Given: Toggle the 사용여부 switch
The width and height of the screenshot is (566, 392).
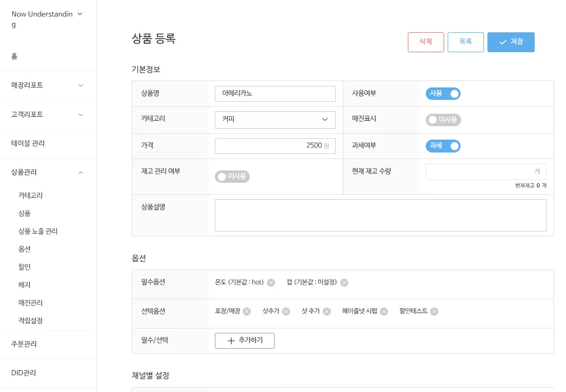Looking at the screenshot, I should click(x=443, y=94).
